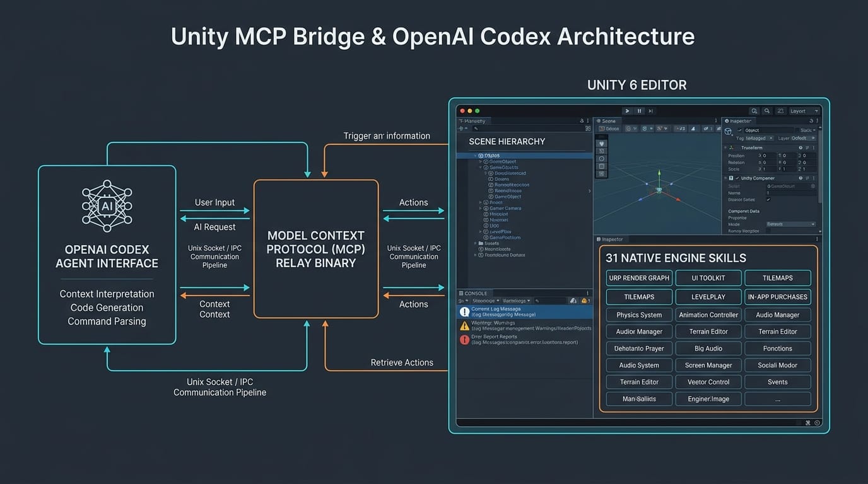Click the yellow warning triangle icon in Console
This screenshot has height=484, width=868.
click(464, 326)
